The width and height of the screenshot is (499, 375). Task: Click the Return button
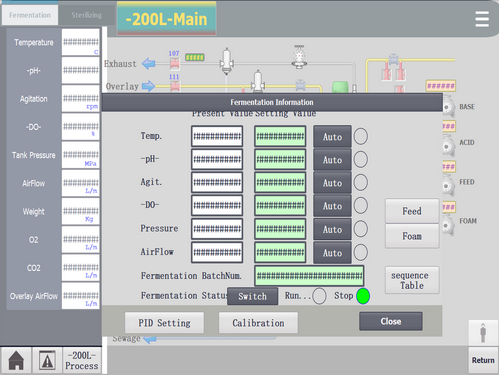click(x=483, y=360)
